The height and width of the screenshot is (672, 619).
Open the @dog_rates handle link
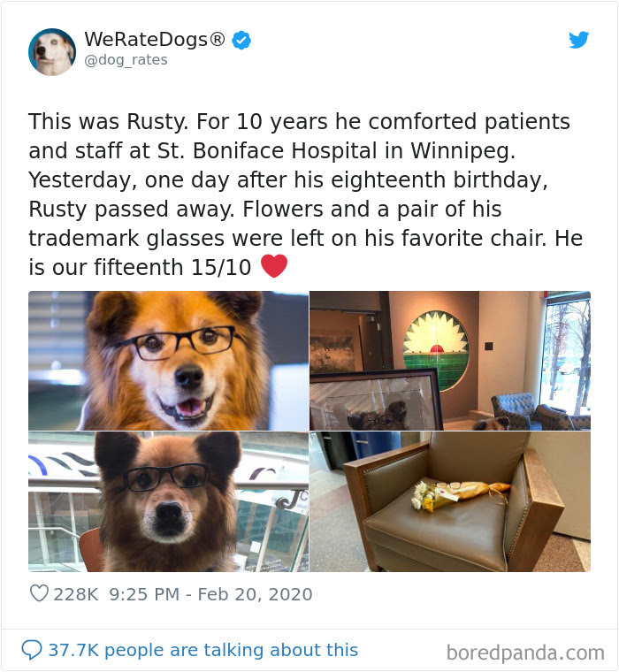point(126,60)
